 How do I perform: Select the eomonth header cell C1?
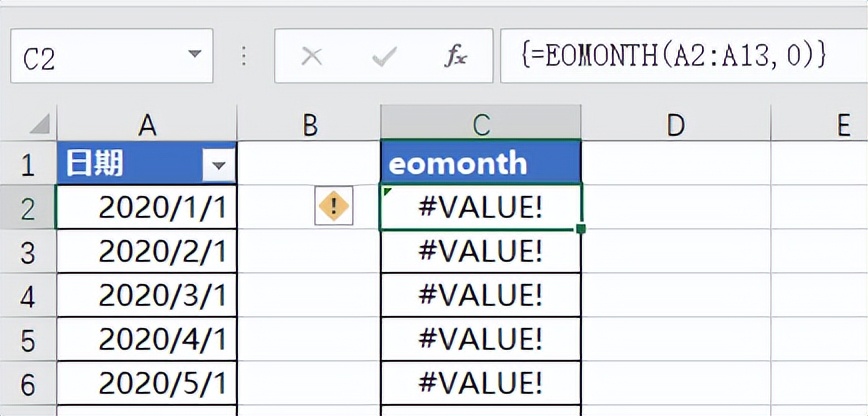[481, 163]
